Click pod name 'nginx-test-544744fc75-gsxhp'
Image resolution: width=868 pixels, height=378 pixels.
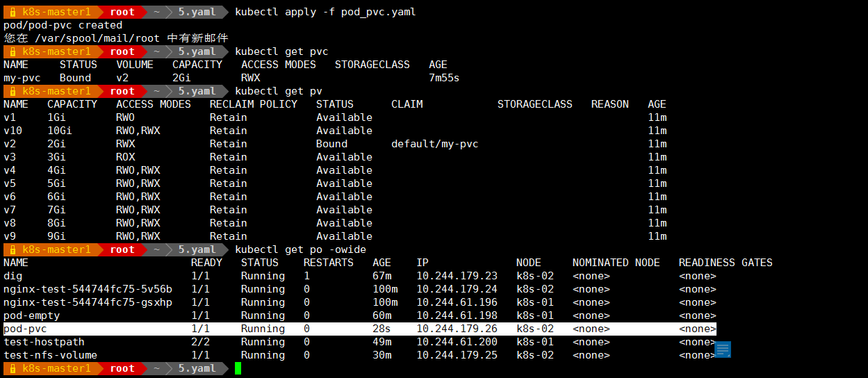(x=88, y=302)
